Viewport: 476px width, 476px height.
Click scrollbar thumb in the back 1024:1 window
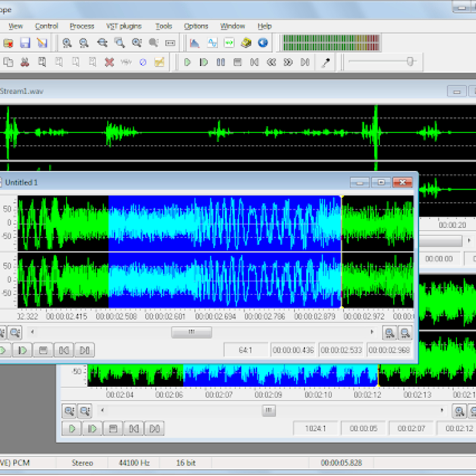point(269,411)
